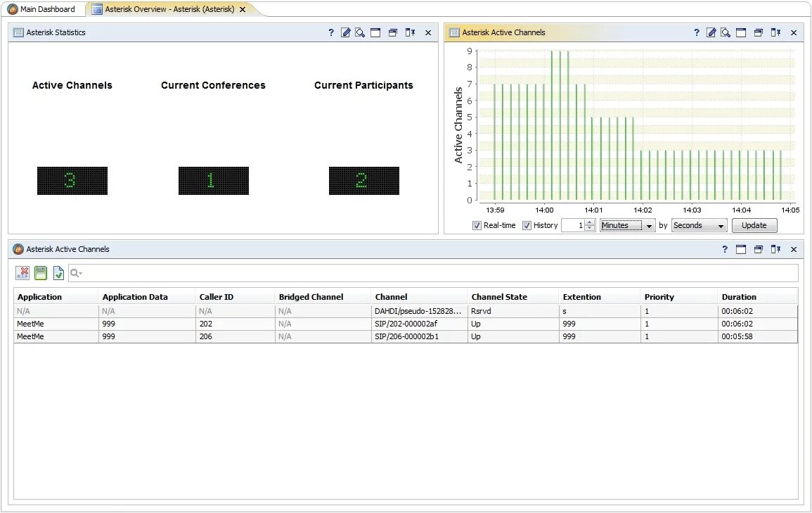Image resolution: width=812 pixels, height=513 pixels.
Task: Open help for Asterisk Statistics panel
Action: tap(331, 32)
